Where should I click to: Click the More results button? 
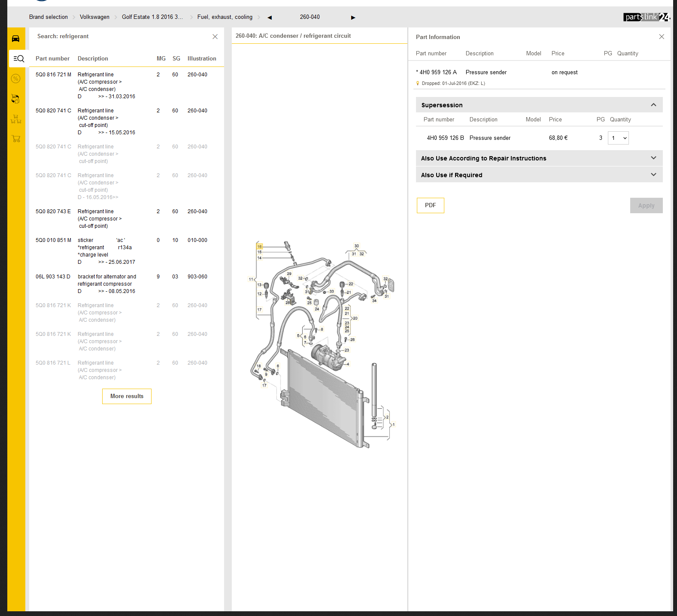click(127, 396)
